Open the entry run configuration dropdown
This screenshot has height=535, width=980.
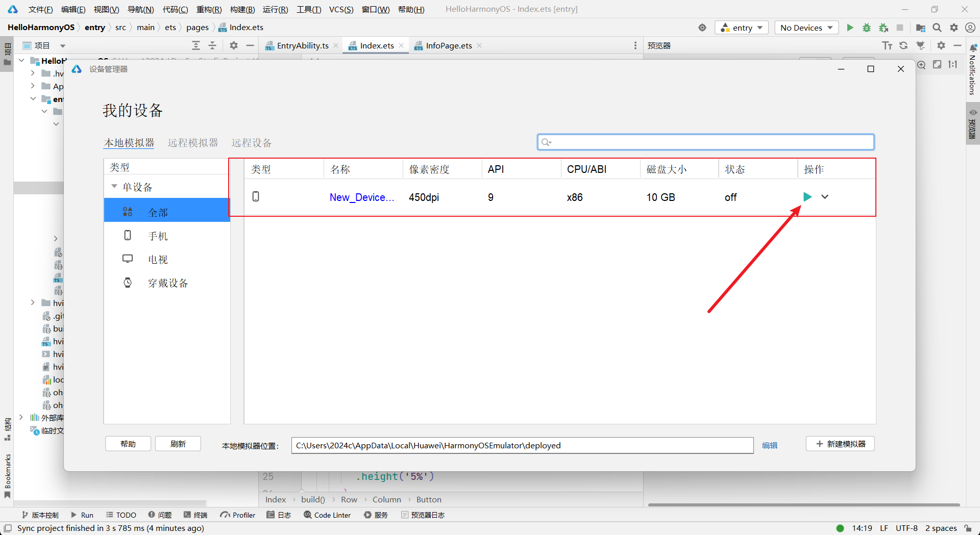click(x=742, y=28)
